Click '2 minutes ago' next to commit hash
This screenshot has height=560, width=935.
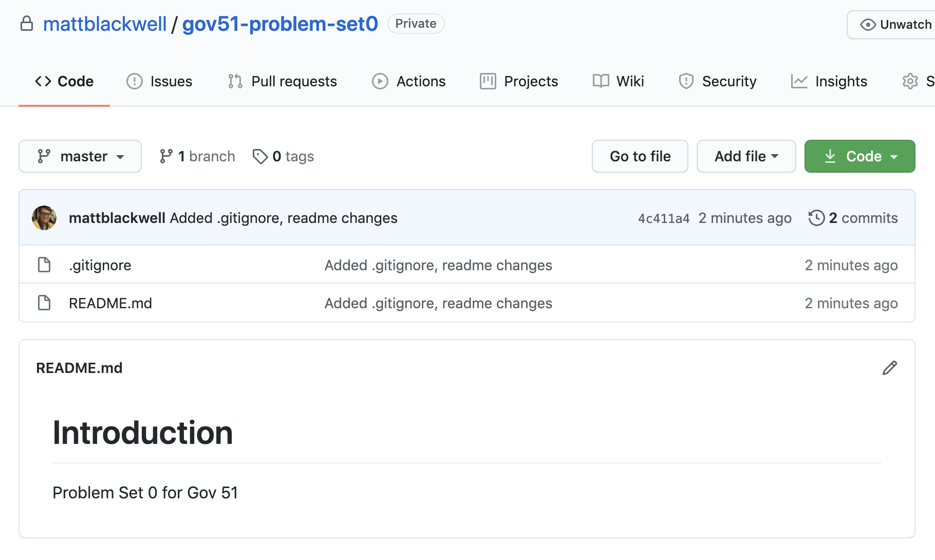[x=745, y=218]
